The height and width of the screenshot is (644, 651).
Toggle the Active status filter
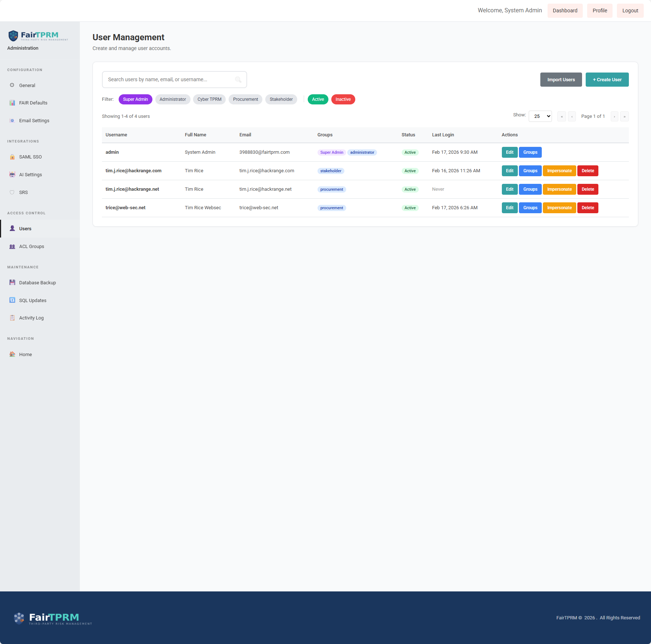[318, 99]
